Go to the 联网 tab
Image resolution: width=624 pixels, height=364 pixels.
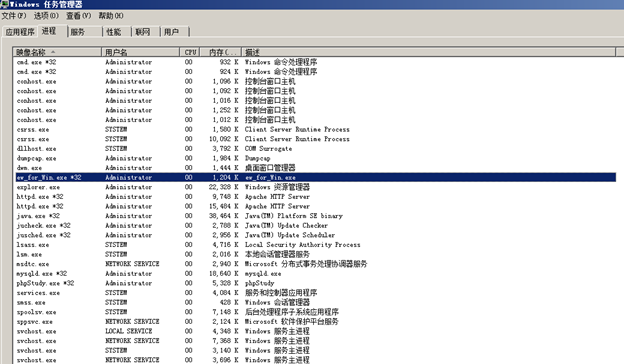pyautogui.click(x=142, y=32)
